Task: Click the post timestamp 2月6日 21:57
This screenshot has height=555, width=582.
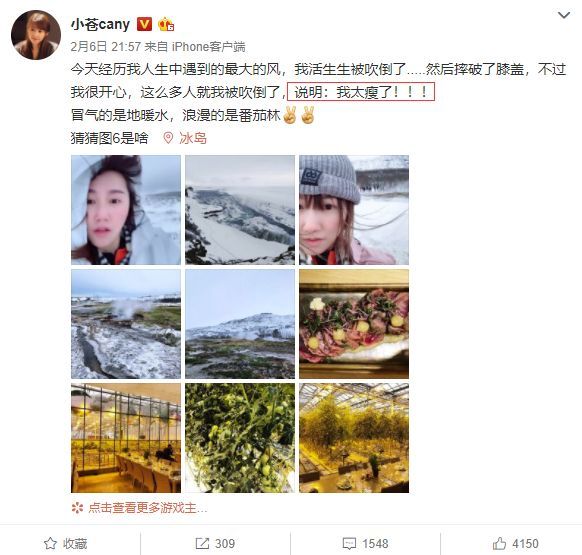Action: (106, 47)
